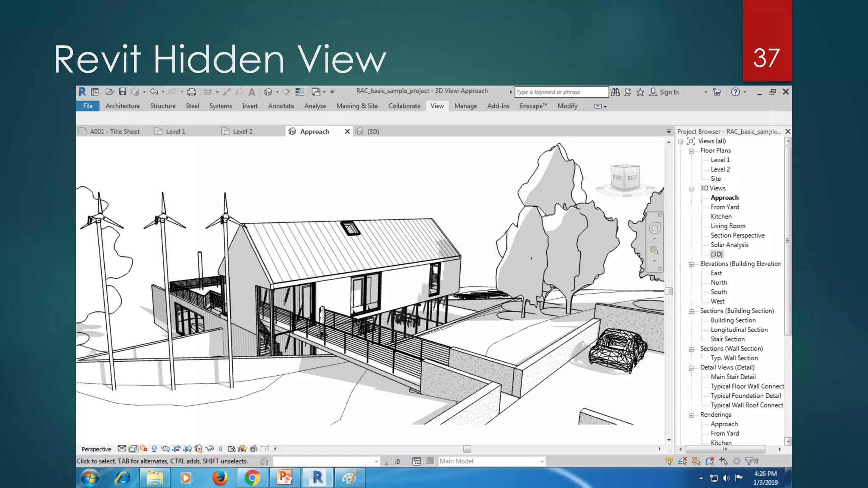The image size is (868, 488).
Task: Click the Favorites star icon in title bar
Action: 640,92
